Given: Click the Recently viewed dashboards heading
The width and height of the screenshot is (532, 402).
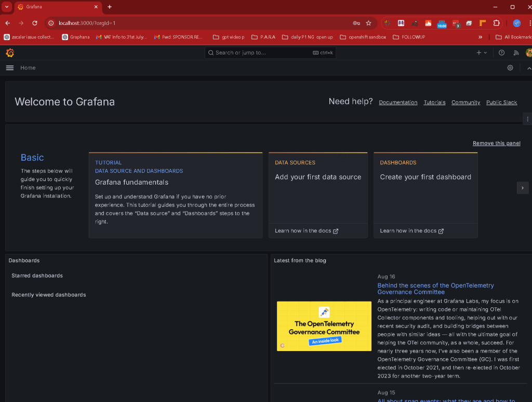Looking at the screenshot, I should coord(48,295).
